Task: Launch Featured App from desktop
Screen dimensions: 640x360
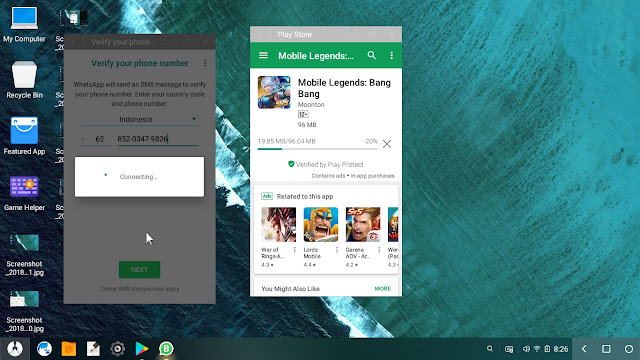Action: (x=24, y=136)
